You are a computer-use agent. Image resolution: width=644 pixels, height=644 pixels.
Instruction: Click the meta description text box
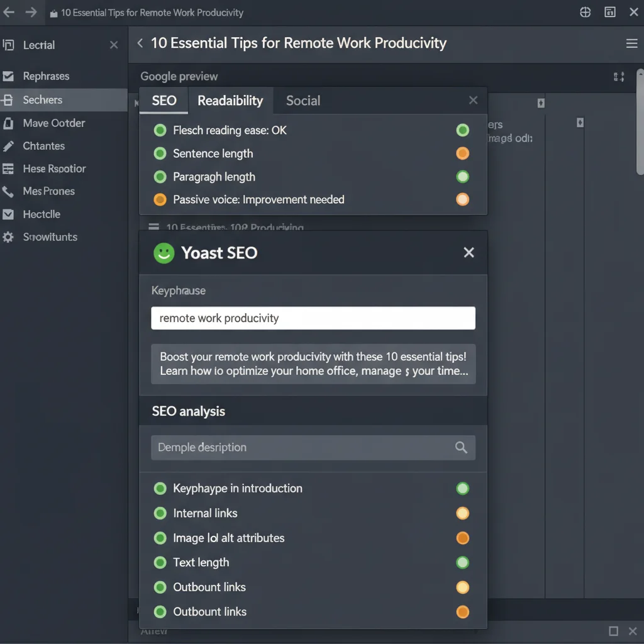tap(313, 364)
